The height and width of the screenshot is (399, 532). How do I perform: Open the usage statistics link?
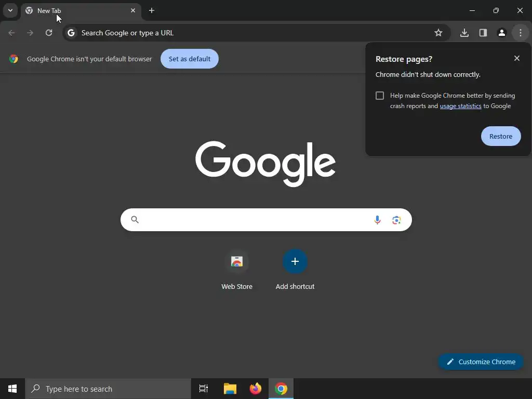click(460, 106)
